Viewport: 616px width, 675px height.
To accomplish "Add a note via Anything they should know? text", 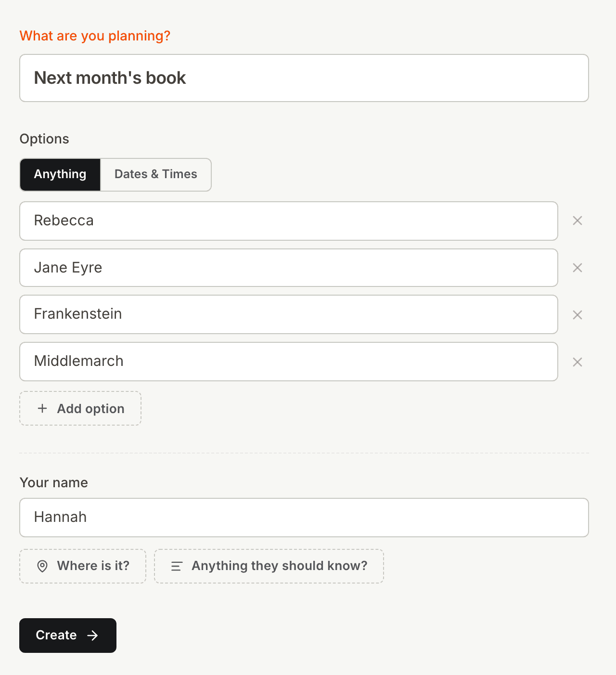I will click(280, 566).
